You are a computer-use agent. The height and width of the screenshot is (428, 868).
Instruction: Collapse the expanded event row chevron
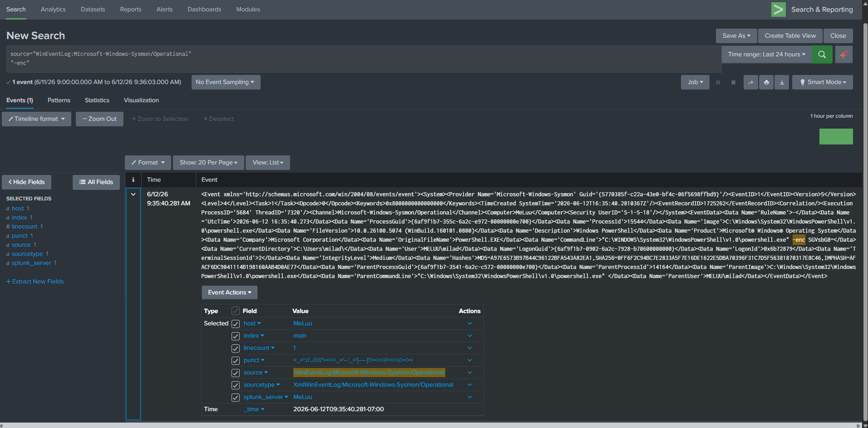(x=133, y=194)
